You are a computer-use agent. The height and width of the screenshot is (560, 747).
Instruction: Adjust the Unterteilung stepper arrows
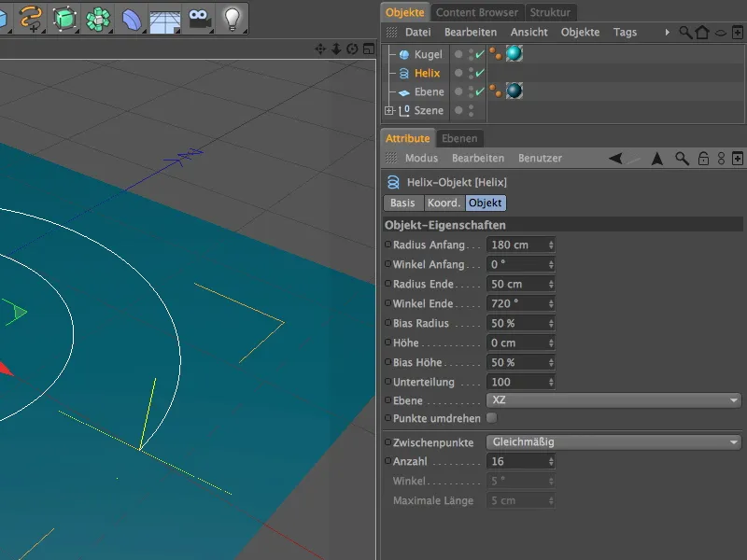(551, 382)
